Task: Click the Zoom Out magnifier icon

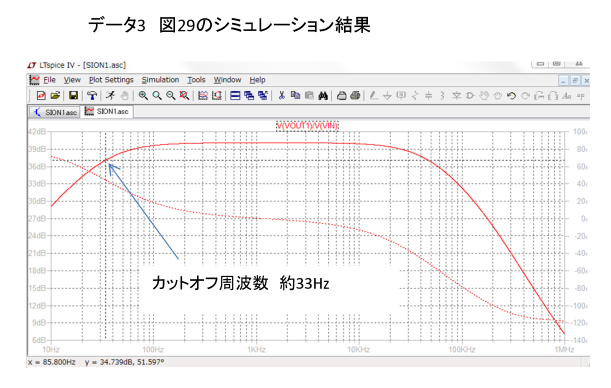Action: click(170, 95)
